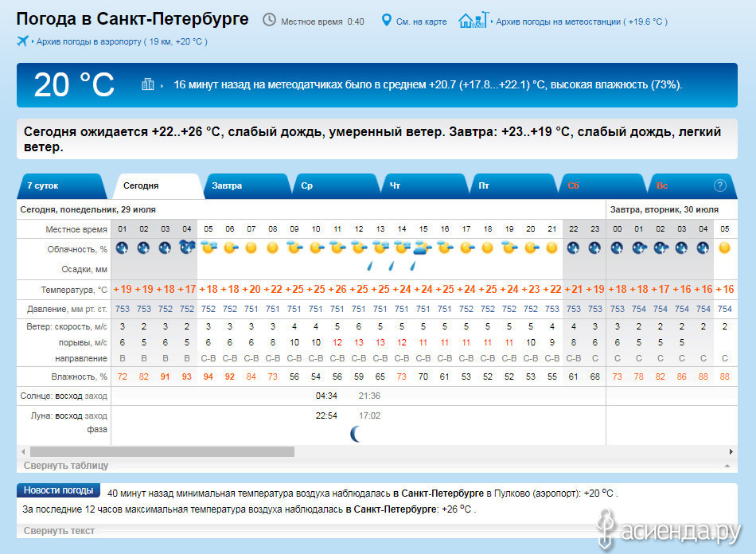Click the rain drop icon under 15
Screen dimensions: 756x554
(x=413, y=266)
